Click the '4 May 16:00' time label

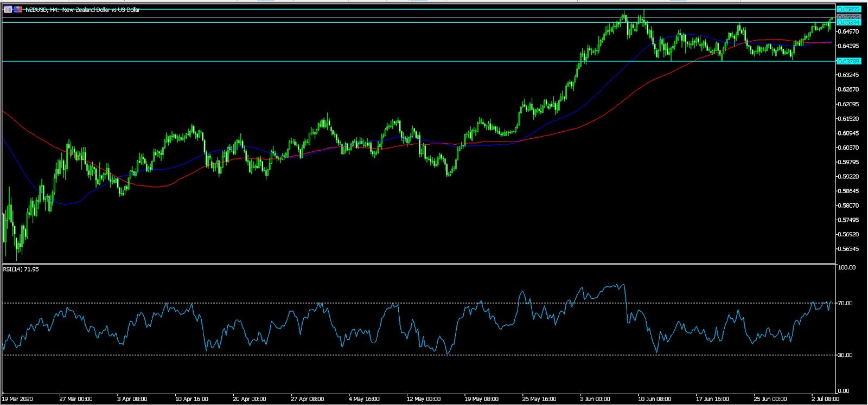364,399
